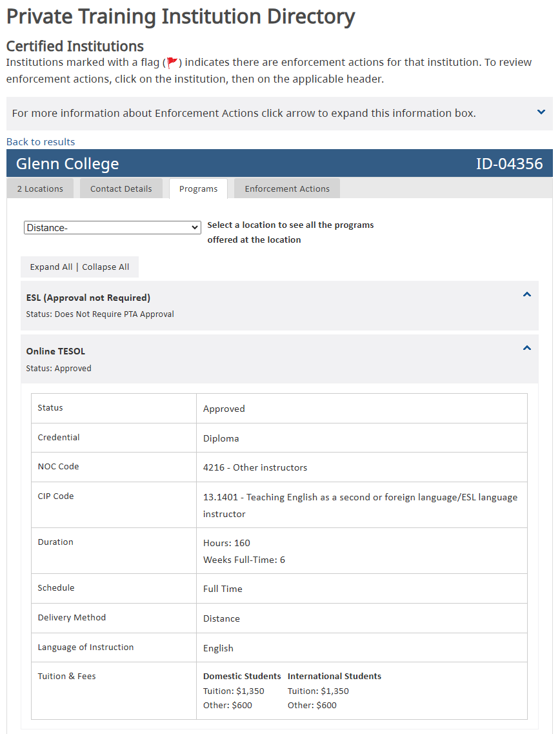Collapse the ESL program chevron

pos(526,294)
